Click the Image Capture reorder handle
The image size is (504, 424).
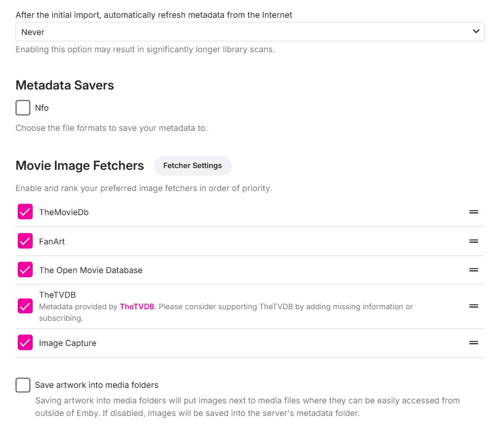pyautogui.click(x=474, y=343)
